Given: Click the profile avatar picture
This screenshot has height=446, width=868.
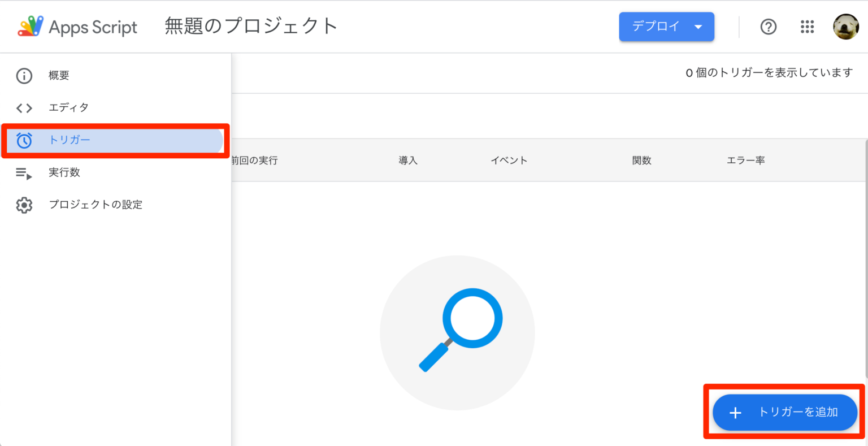Looking at the screenshot, I should [x=845, y=26].
